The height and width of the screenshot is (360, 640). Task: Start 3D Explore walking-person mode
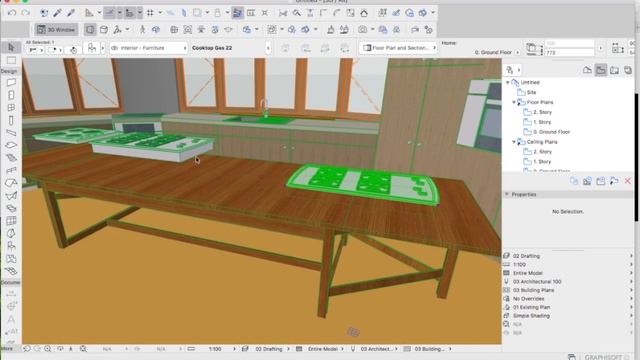click(x=142, y=29)
